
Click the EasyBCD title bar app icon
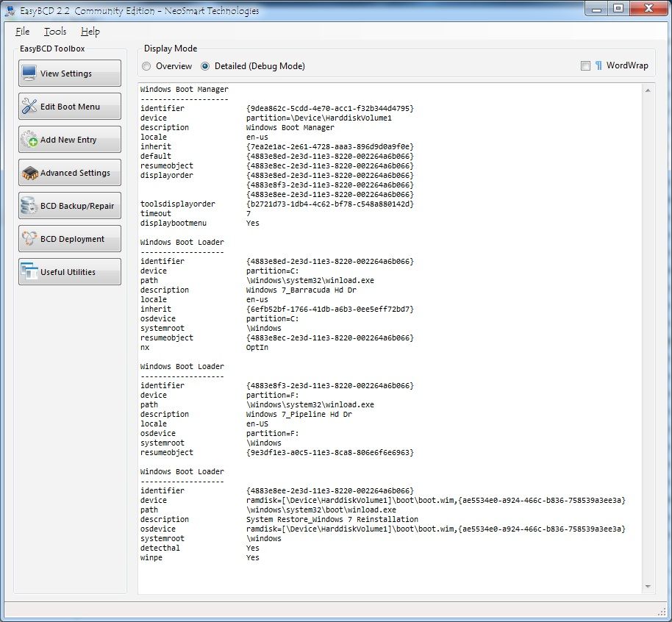(x=10, y=11)
